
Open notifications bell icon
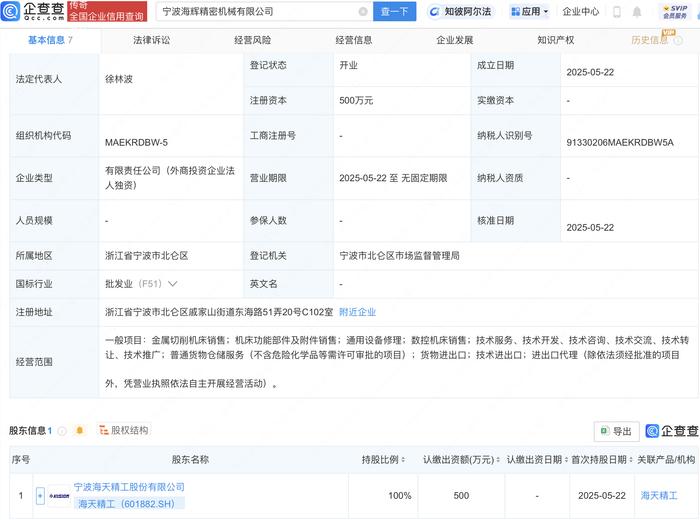coord(637,12)
